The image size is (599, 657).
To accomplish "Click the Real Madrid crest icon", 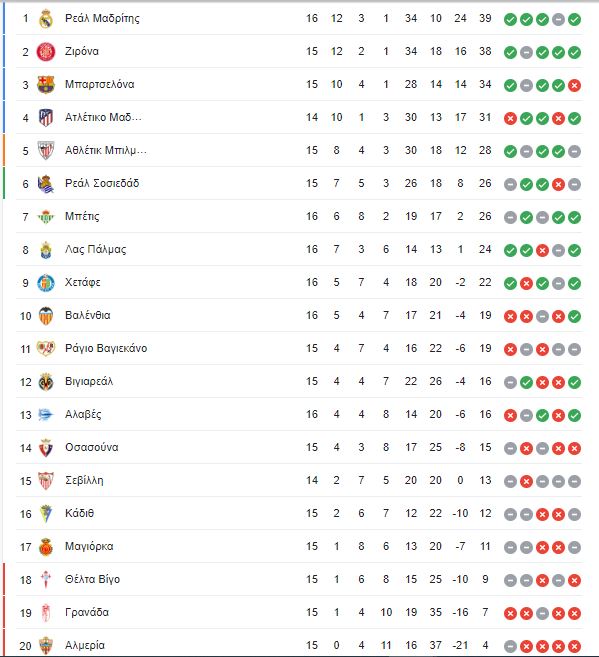I will (46, 19).
